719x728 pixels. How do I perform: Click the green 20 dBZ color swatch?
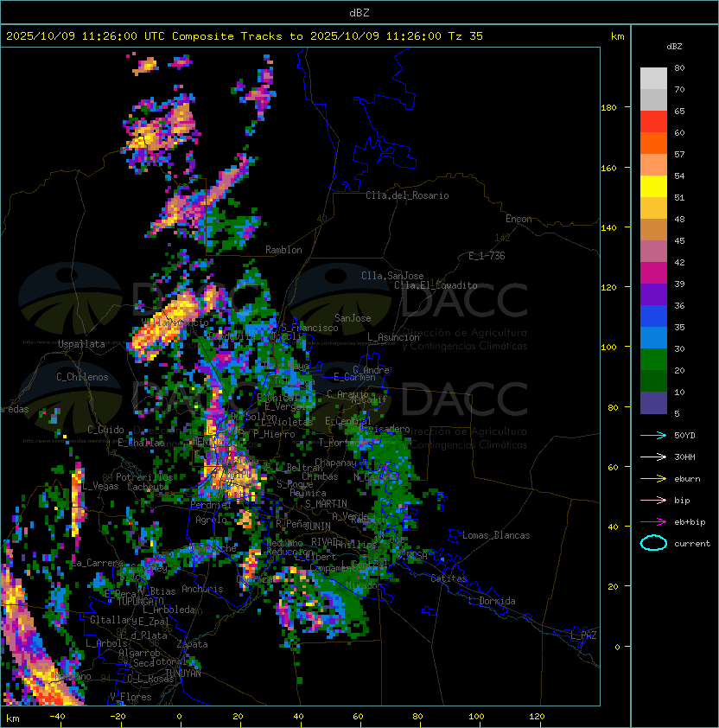point(653,360)
